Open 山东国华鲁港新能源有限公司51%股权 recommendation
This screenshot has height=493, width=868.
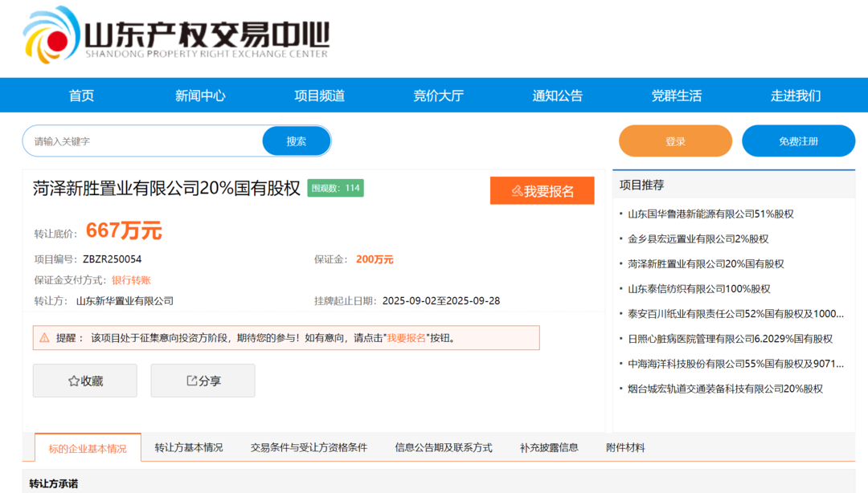710,214
